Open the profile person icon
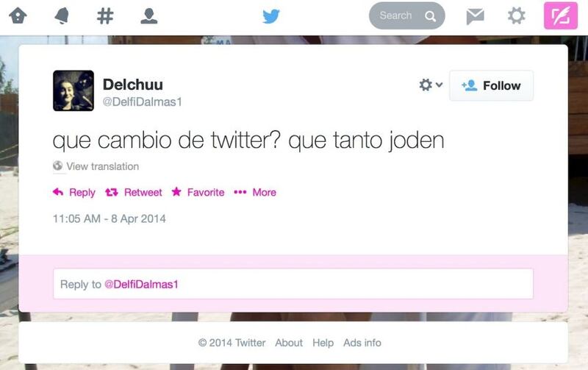588x370 pixels. point(149,15)
